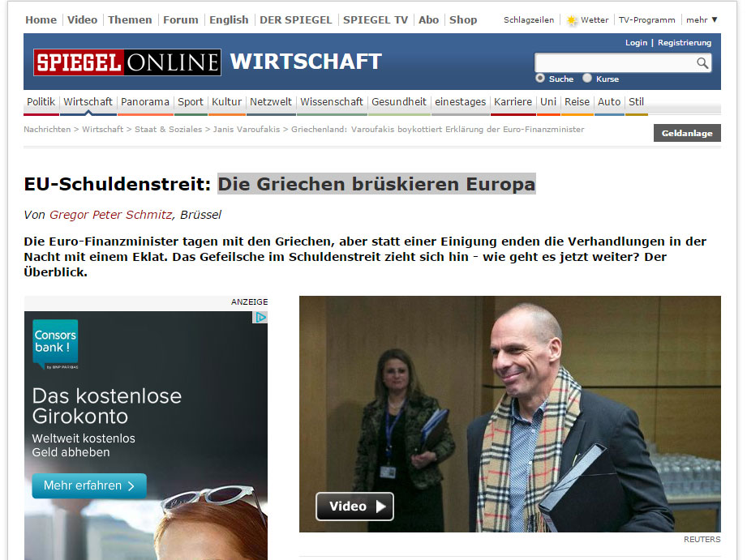The image size is (747, 560).
Task: Click the Consorsbank logo in the ad
Action: [55, 344]
